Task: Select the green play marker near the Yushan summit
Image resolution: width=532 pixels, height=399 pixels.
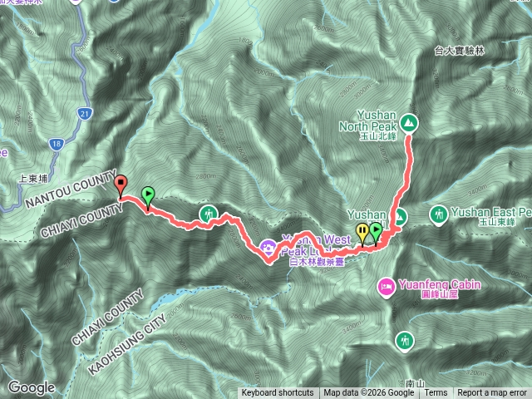Action: click(x=376, y=231)
